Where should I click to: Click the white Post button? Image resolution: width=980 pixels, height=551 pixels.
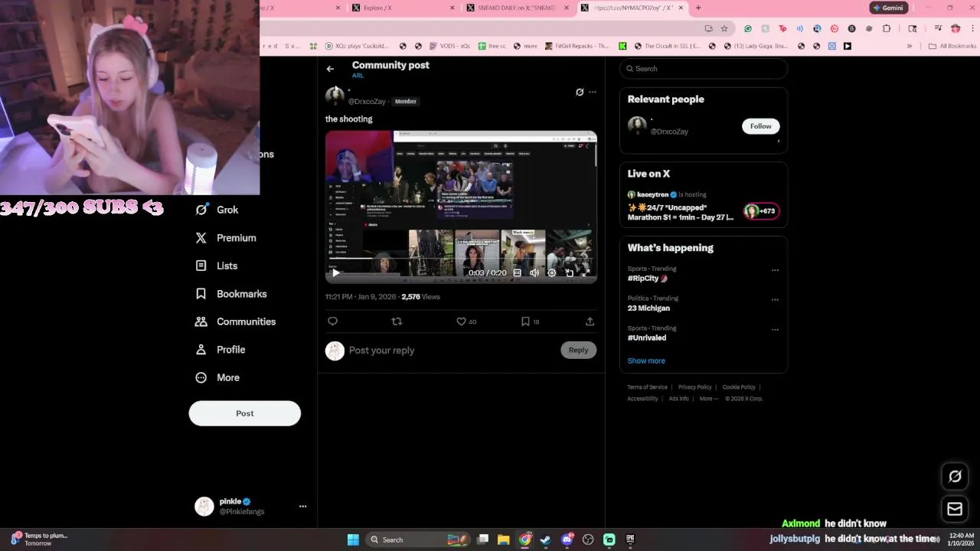[245, 413]
